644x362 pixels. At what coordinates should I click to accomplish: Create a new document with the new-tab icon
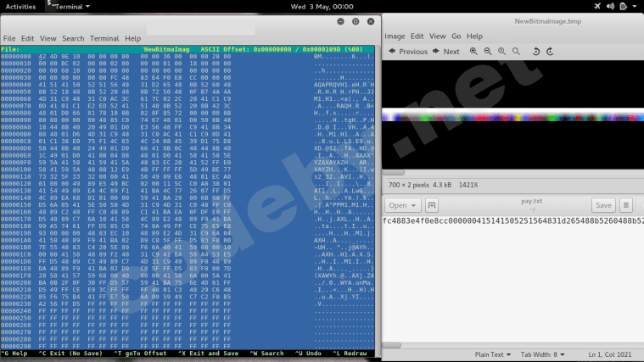pyautogui.click(x=431, y=205)
